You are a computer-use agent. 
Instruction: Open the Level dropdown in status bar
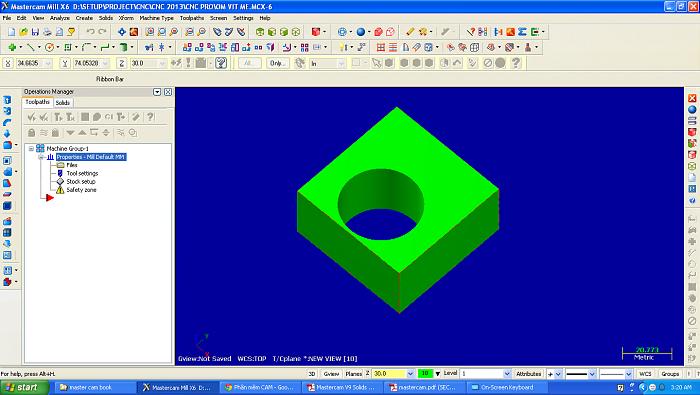click(507, 374)
